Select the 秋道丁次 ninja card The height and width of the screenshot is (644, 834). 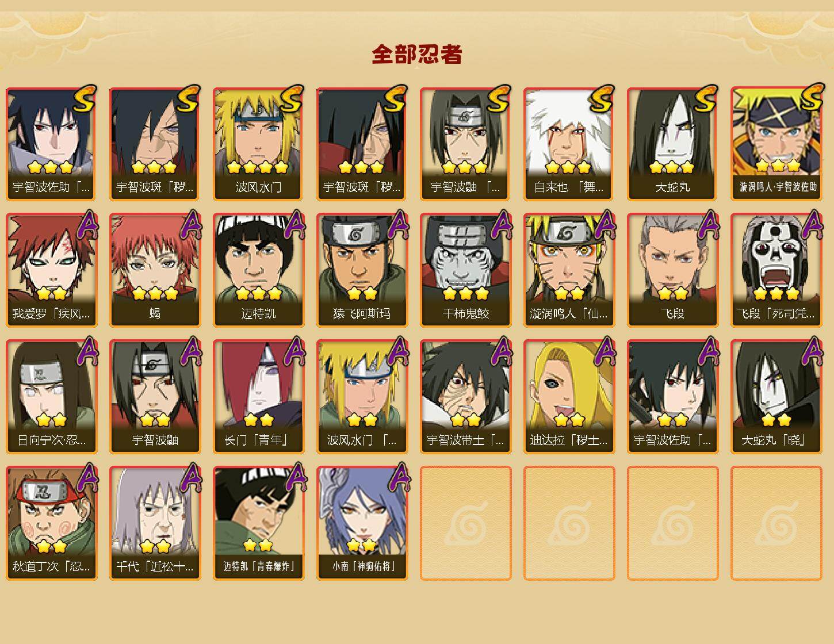[52, 523]
